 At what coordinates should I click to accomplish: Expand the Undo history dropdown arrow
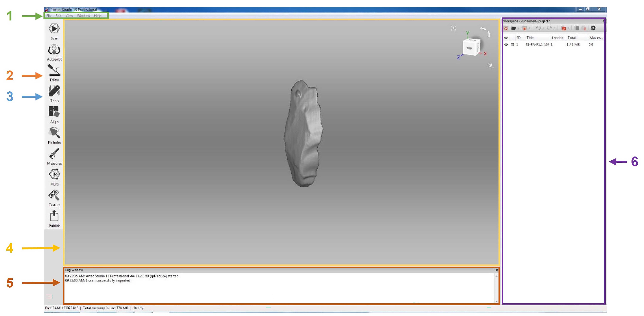pos(543,28)
